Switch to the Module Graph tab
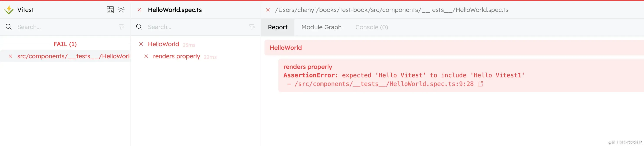 pyautogui.click(x=321, y=27)
